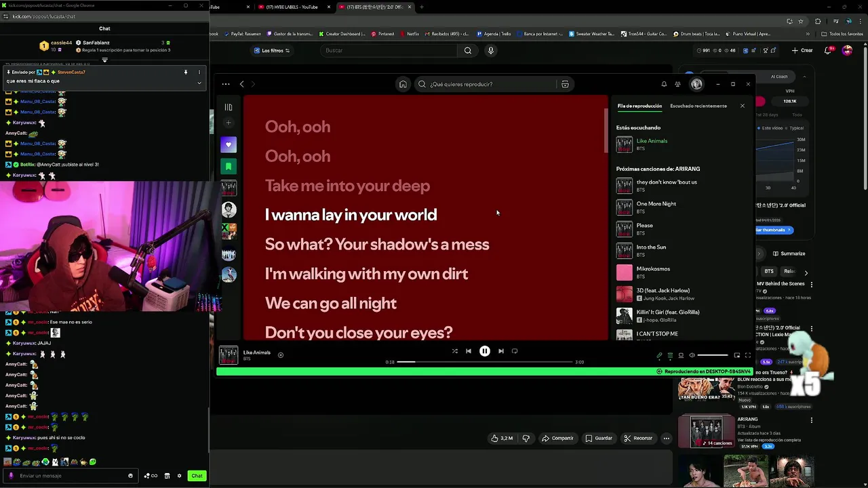Click the Enviar un mensaje field
This screenshot has height=488, width=868.
[x=71, y=476]
